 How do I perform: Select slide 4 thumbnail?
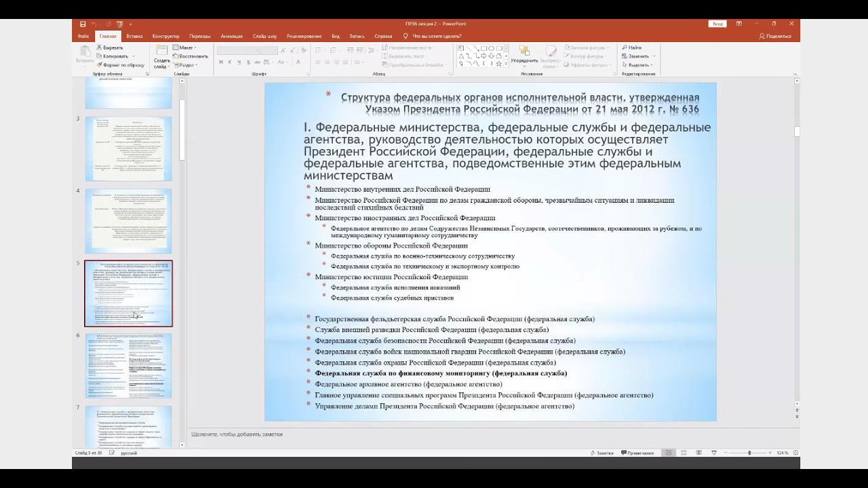pos(128,221)
